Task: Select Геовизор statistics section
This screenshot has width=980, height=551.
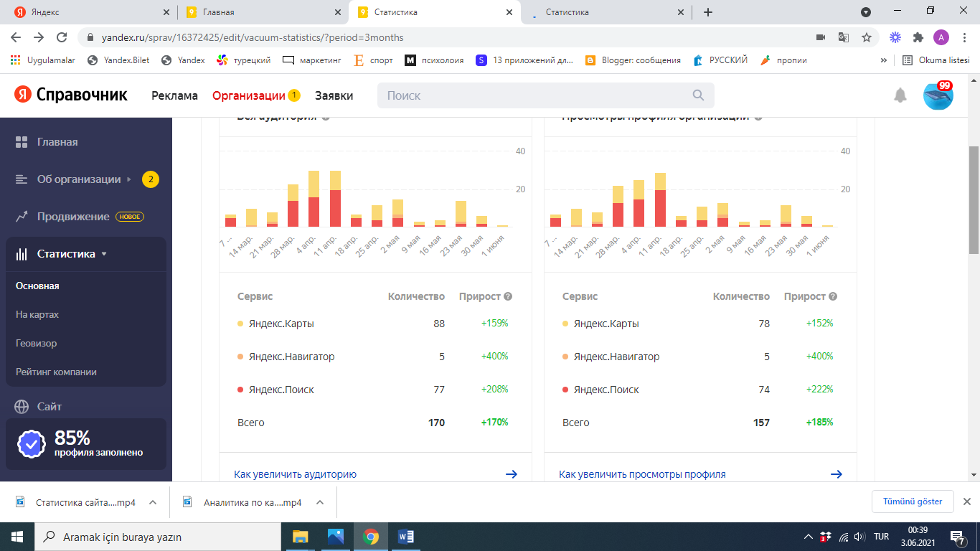Action: (x=37, y=343)
